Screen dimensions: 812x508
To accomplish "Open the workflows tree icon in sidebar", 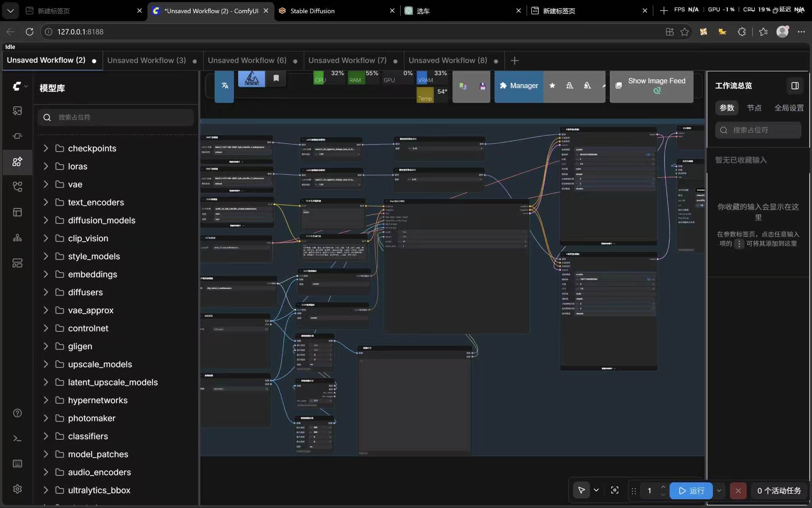I will (x=17, y=187).
